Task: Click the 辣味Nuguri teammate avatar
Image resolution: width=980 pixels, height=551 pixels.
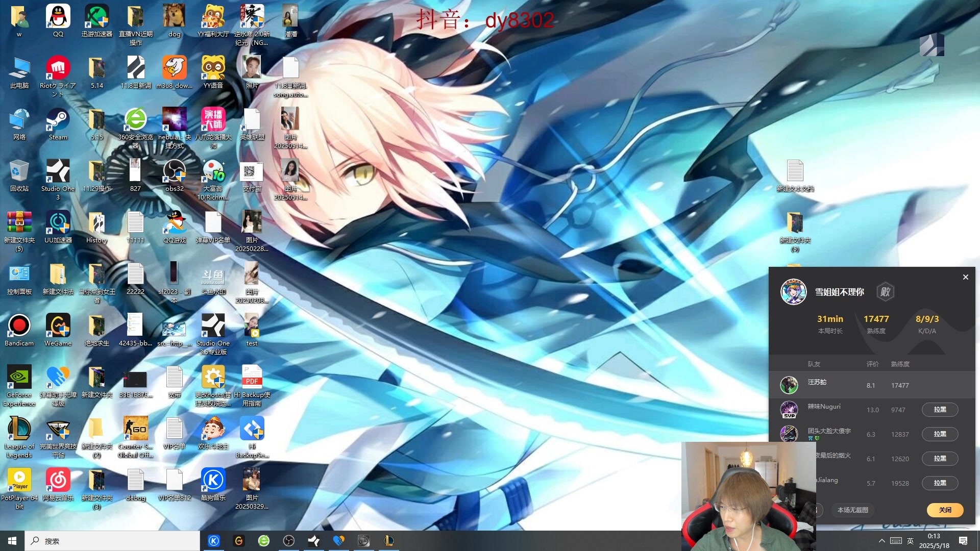Action: [789, 410]
